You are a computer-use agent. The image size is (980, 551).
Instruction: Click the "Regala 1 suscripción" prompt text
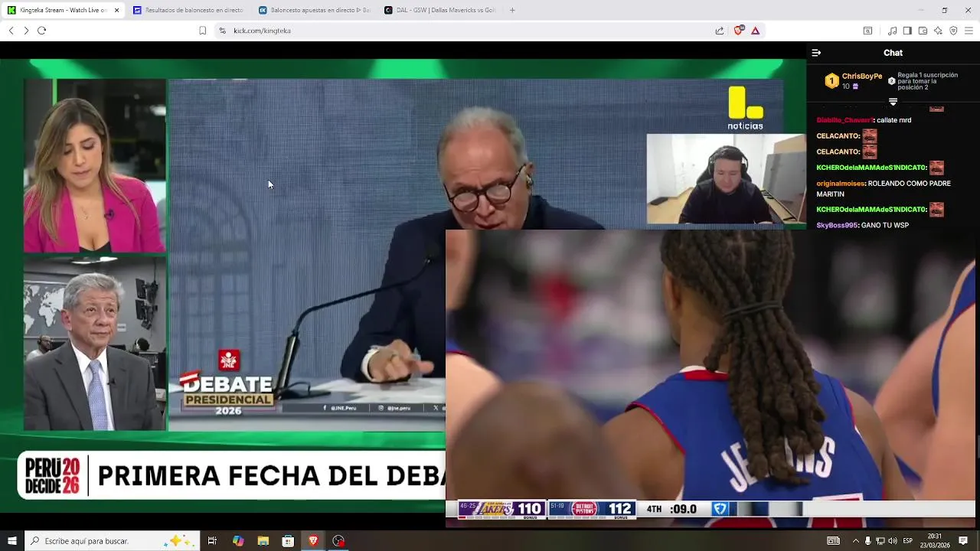coord(928,81)
